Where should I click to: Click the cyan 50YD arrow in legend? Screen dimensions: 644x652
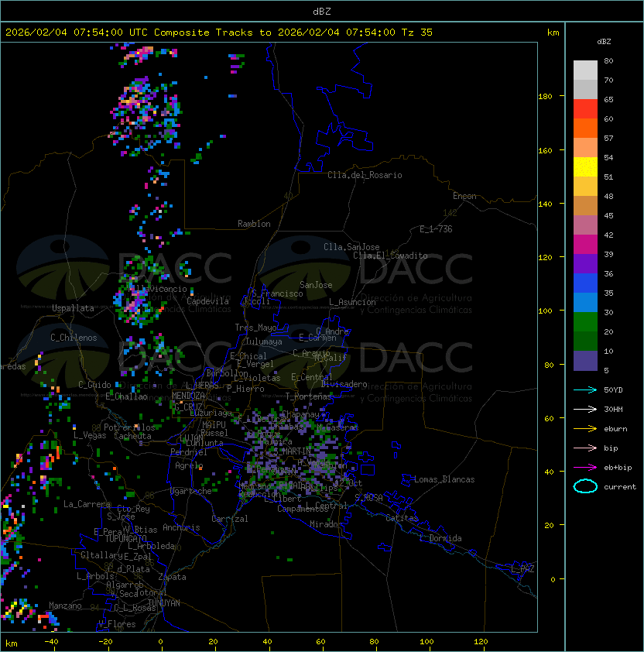[x=585, y=389]
